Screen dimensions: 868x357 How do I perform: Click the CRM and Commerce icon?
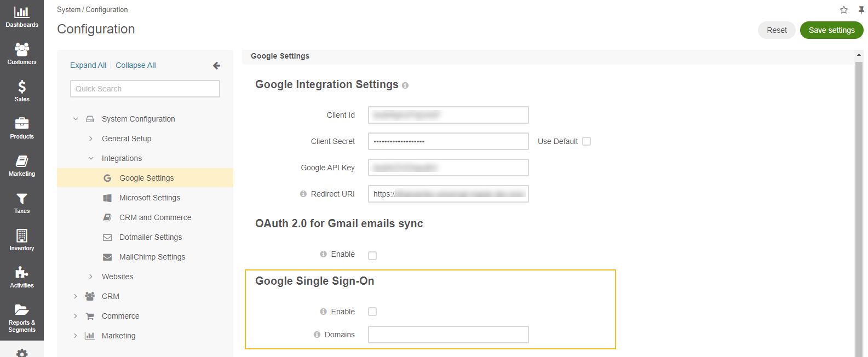(x=107, y=217)
